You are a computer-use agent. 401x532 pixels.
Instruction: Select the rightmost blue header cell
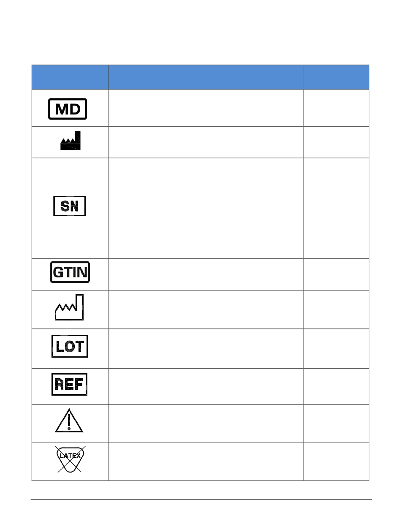[x=336, y=77]
